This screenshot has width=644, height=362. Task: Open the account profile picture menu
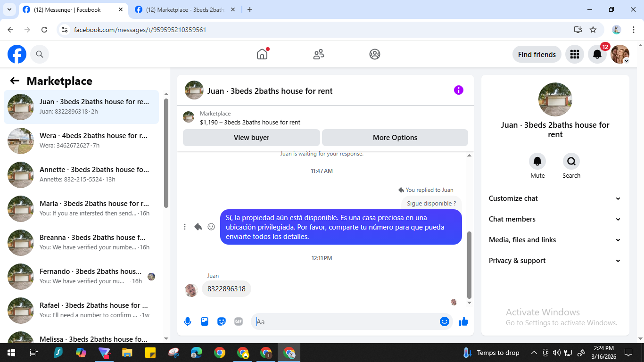click(620, 54)
